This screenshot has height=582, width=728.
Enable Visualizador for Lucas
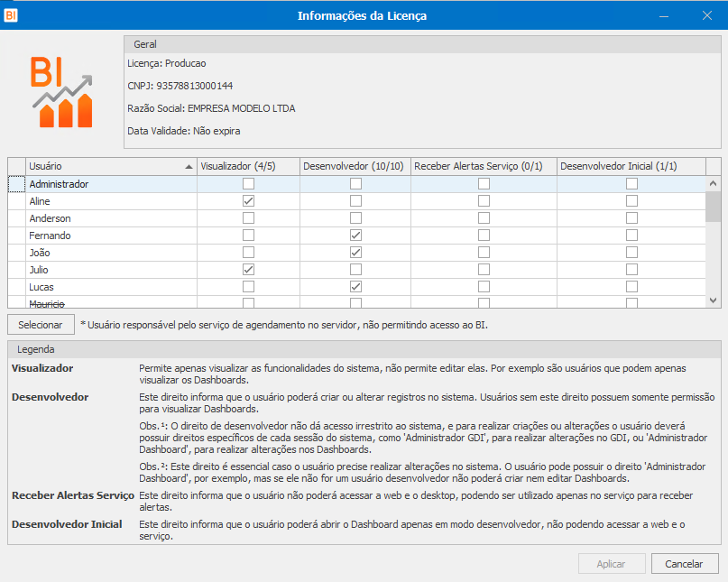click(x=248, y=287)
